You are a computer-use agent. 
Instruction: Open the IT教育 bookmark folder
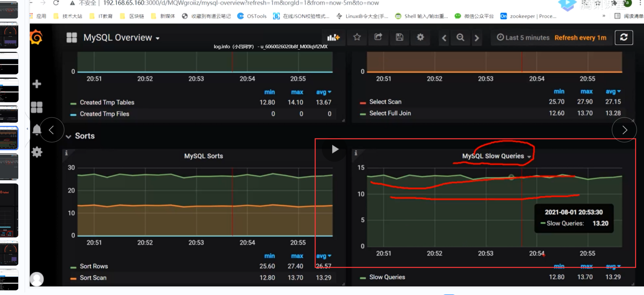click(x=101, y=16)
